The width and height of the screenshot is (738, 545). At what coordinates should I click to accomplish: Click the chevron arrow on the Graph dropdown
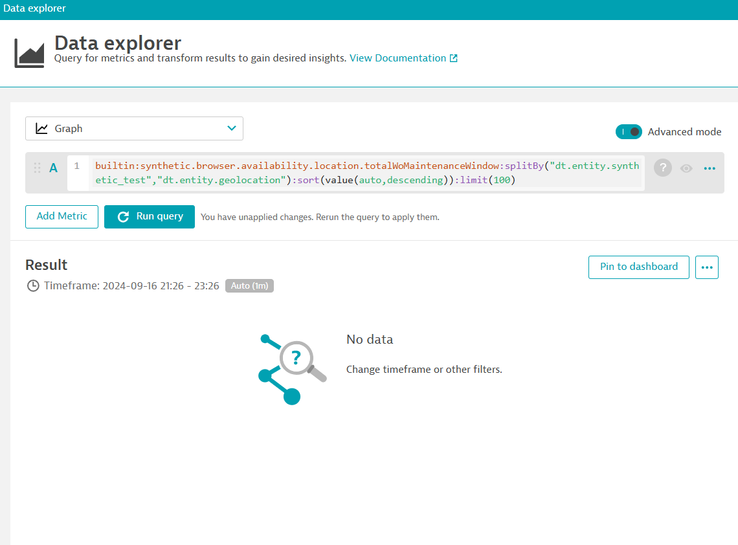(x=232, y=129)
